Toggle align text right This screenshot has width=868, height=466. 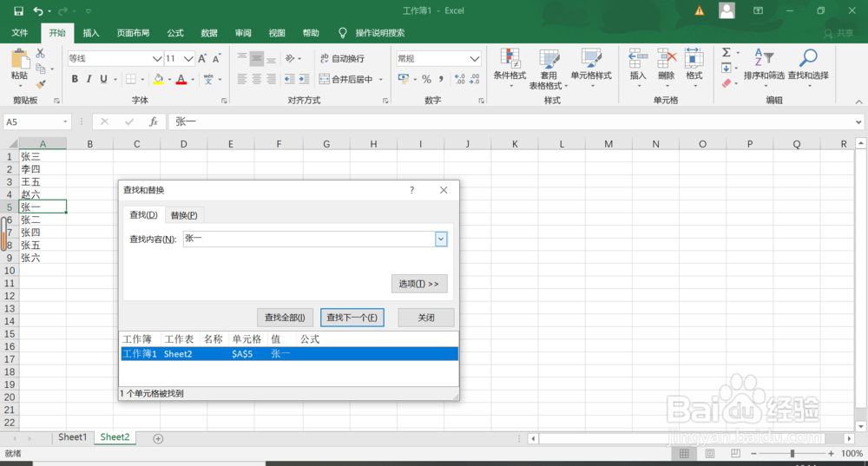click(271, 79)
